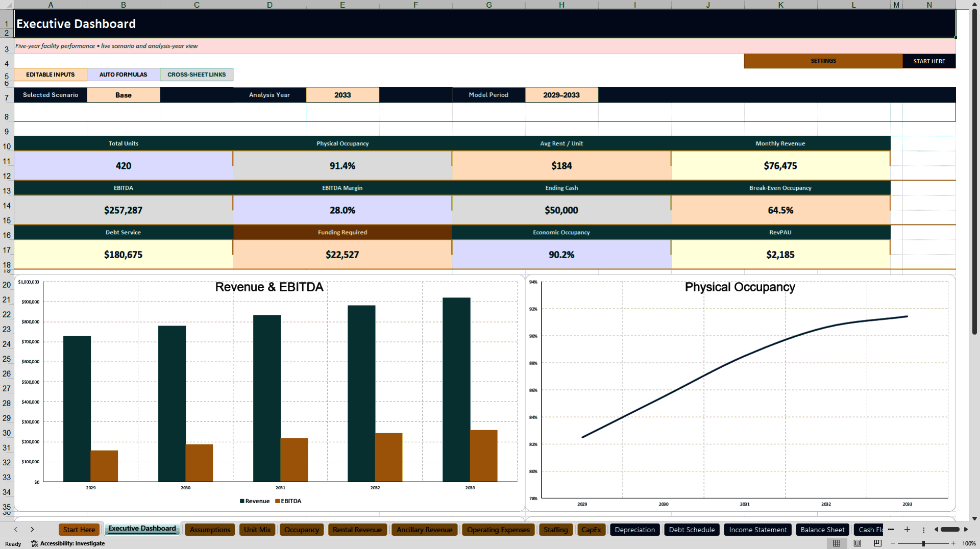Open the Debt Schedule sheet tab
980x549 pixels.
692,530
